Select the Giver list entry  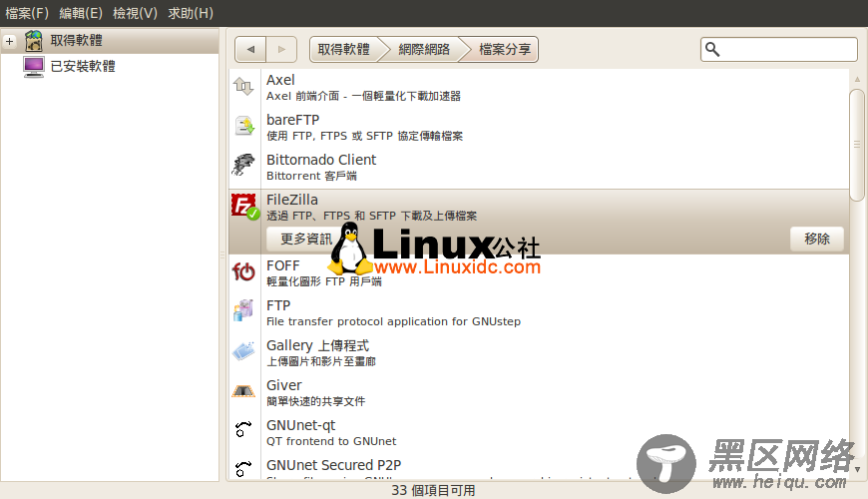(539, 392)
